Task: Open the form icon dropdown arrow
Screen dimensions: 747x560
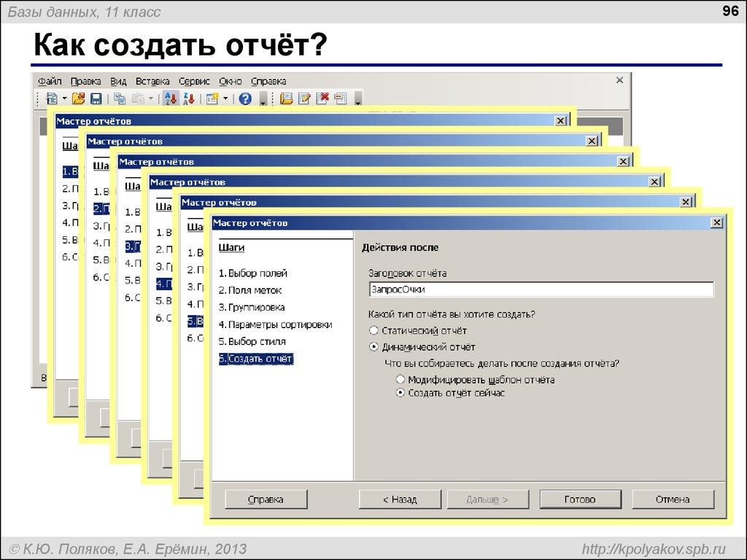Action: click(224, 97)
